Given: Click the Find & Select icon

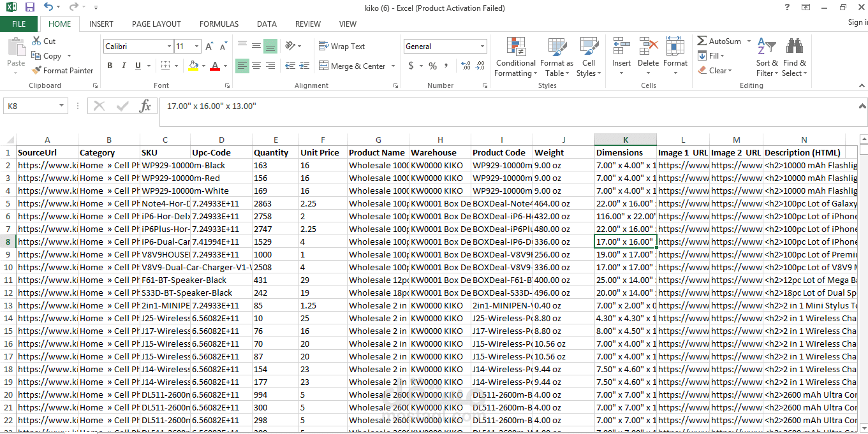Looking at the screenshot, I should click(794, 56).
